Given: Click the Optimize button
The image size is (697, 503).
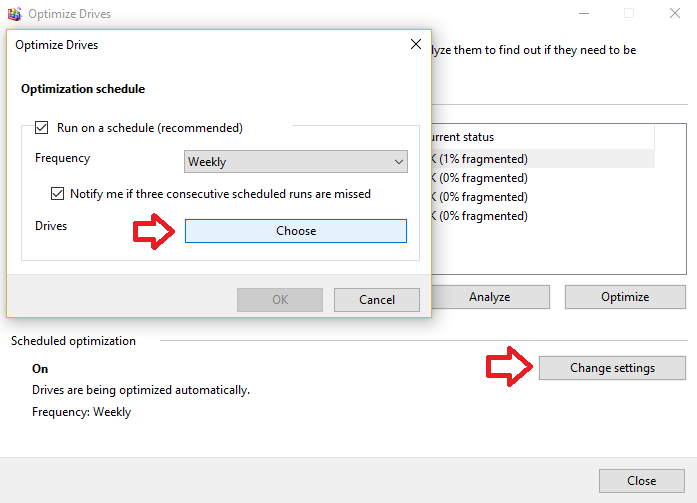Looking at the screenshot, I should (625, 297).
